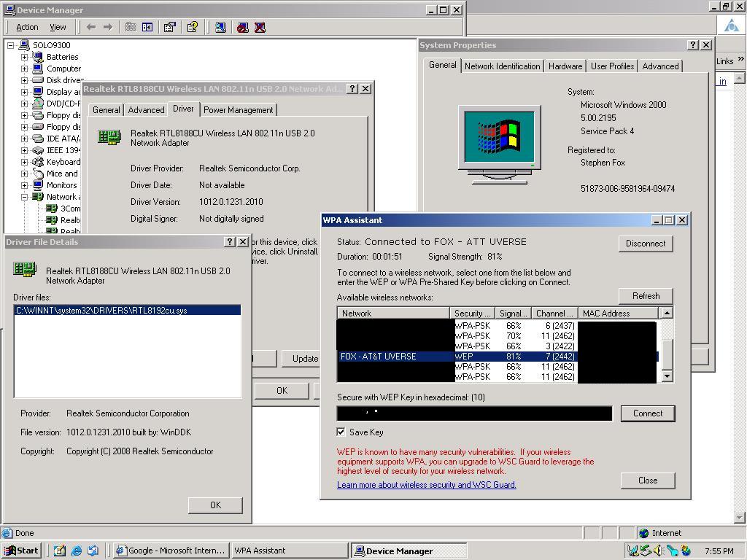Click the SOLO9300 computer icon in tree
Image resolution: width=747 pixels, height=560 pixels.
click(24, 45)
